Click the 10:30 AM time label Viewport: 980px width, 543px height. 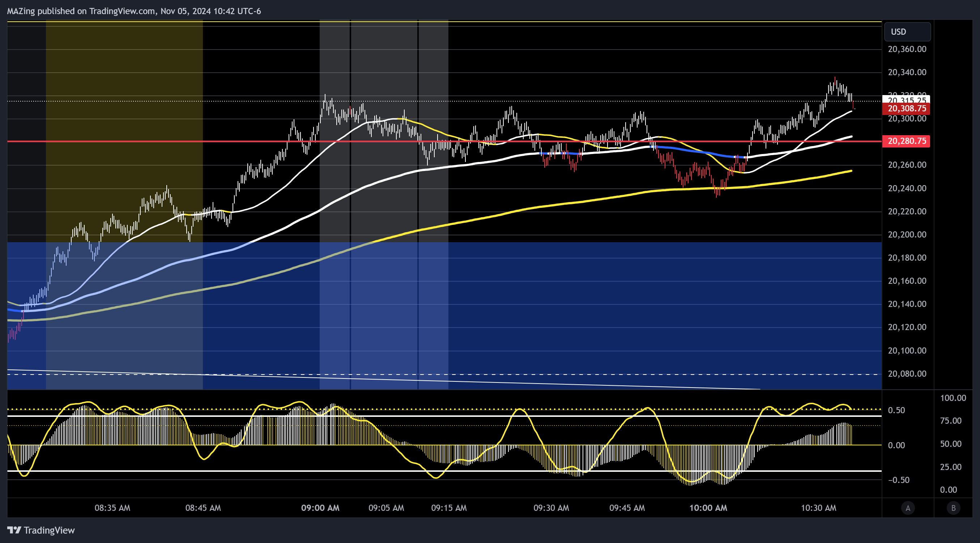818,508
